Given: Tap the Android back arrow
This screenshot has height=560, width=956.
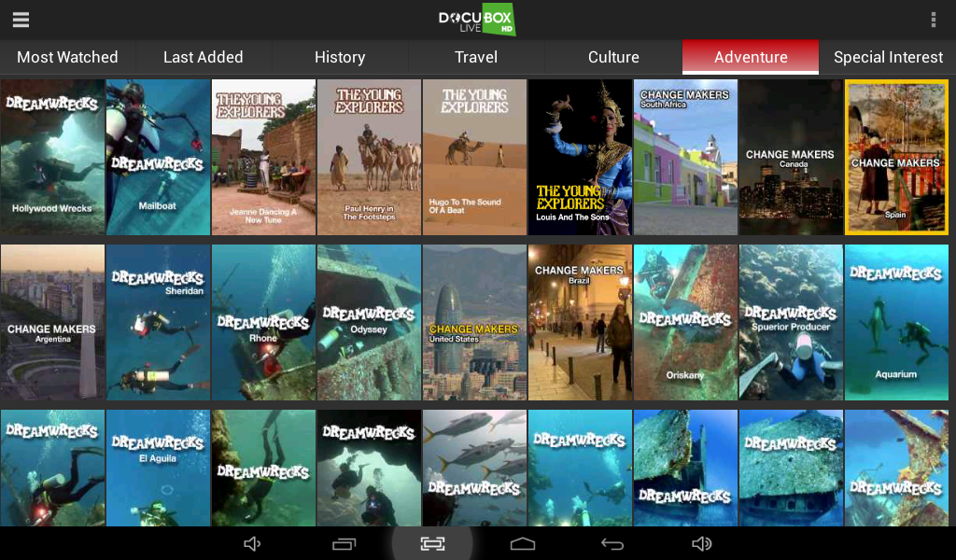Looking at the screenshot, I should pyautogui.click(x=612, y=543).
